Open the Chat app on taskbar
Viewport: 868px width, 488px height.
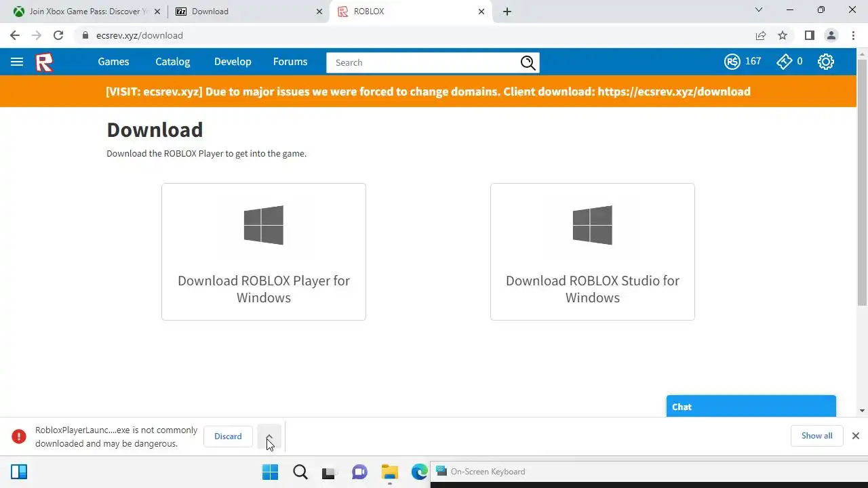tap(359, 472)
